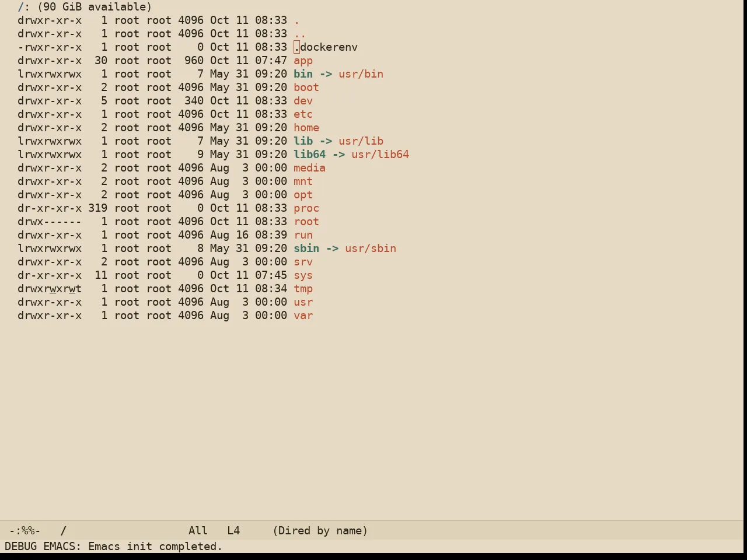Click the 'L4' line number indicator

(233, 531)
